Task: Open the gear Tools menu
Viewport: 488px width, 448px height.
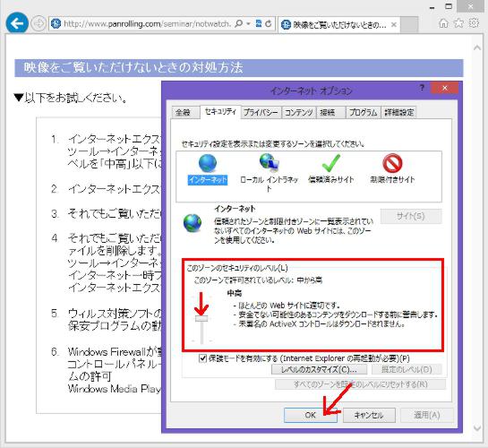Action: point(474,22)
